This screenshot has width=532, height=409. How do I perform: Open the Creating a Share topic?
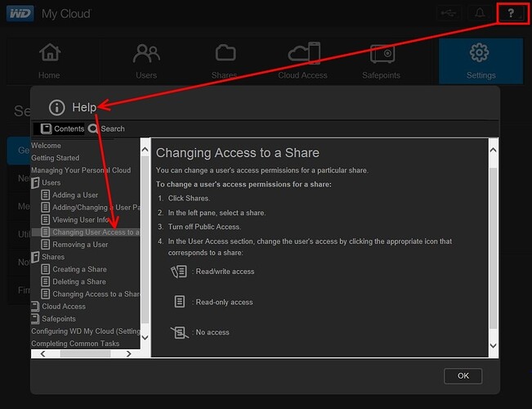pyautogui.click(x=80, y=269)
